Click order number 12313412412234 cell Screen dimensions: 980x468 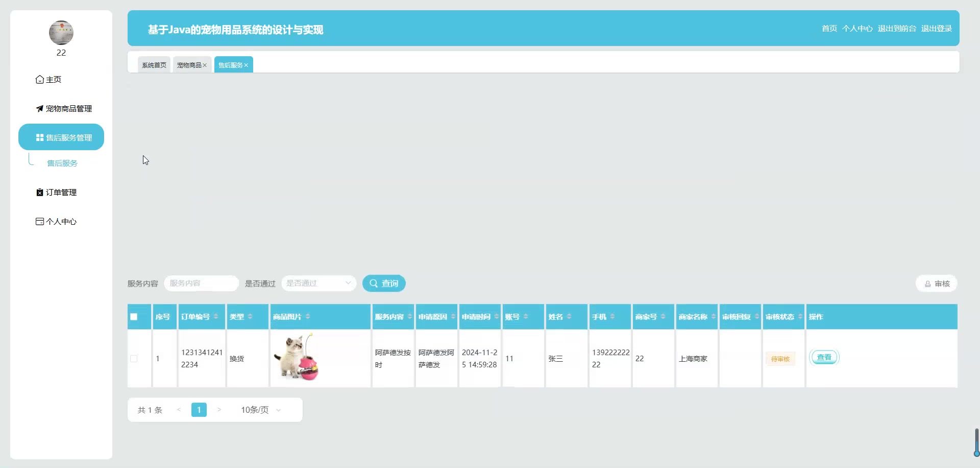(x=202, y=359)
